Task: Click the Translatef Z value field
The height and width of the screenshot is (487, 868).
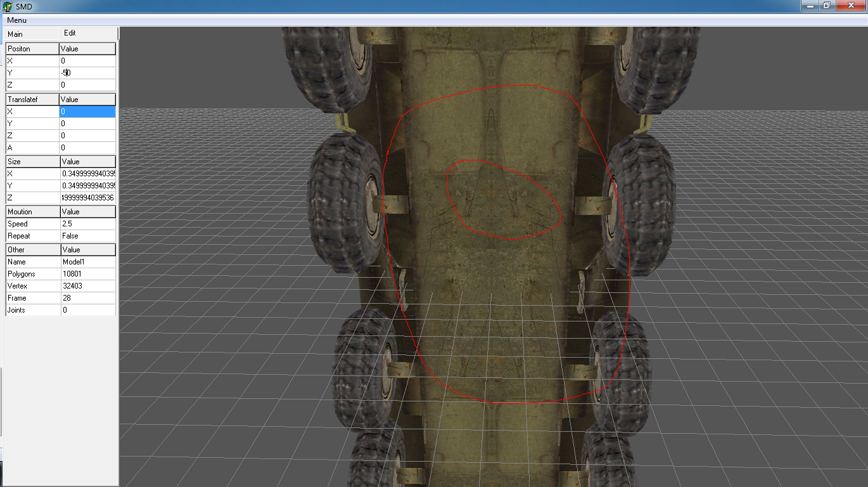Action: [87, 136]
